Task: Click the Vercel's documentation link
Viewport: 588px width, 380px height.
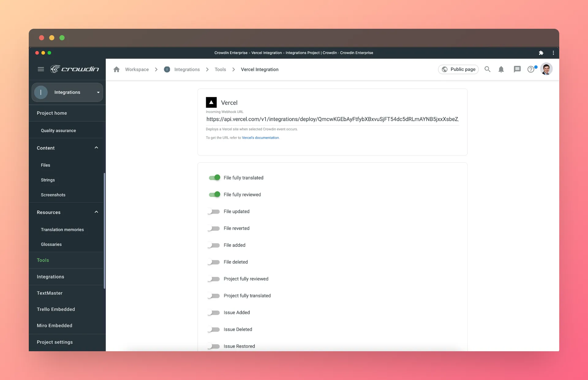Action: point(260,137)
